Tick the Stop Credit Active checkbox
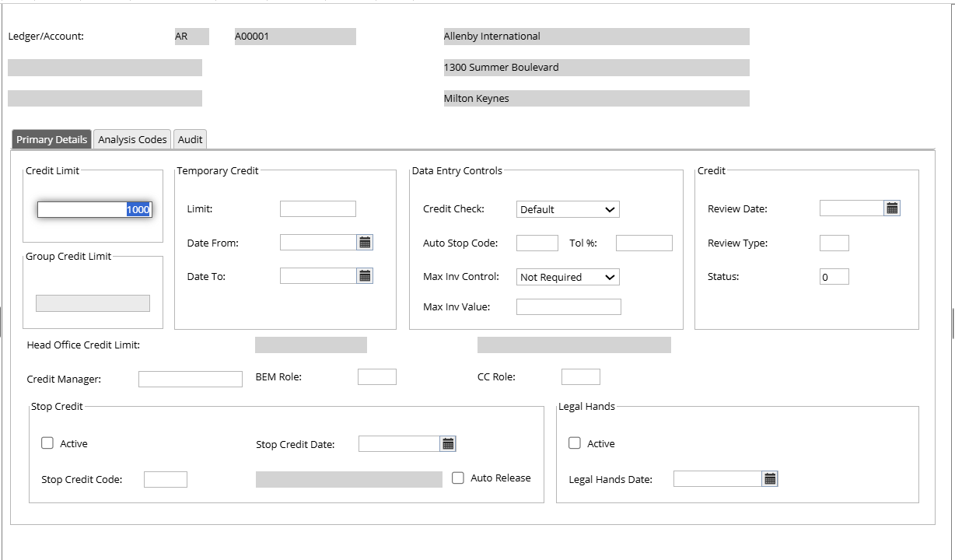 pyautogui.click(x=47, y=443)
